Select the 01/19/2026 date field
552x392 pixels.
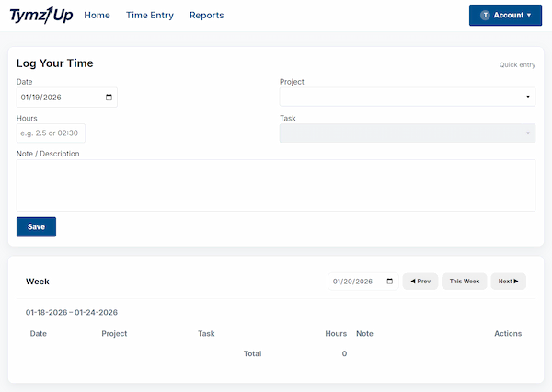coord(60,98)
